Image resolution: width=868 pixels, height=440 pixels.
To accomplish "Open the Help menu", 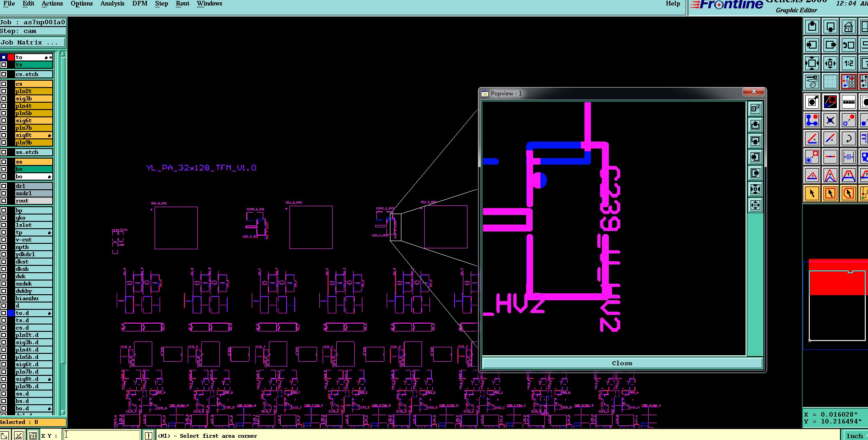I will [x=673, y=4].
